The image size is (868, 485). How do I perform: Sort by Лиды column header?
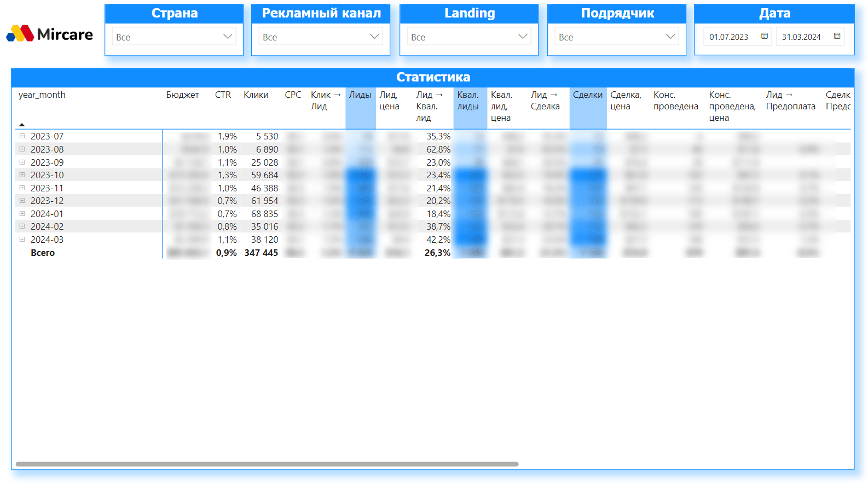click(360, 95)
